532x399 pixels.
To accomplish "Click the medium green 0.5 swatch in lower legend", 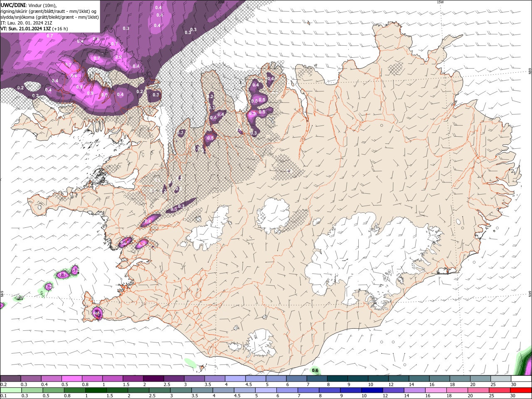I will 53,390.
